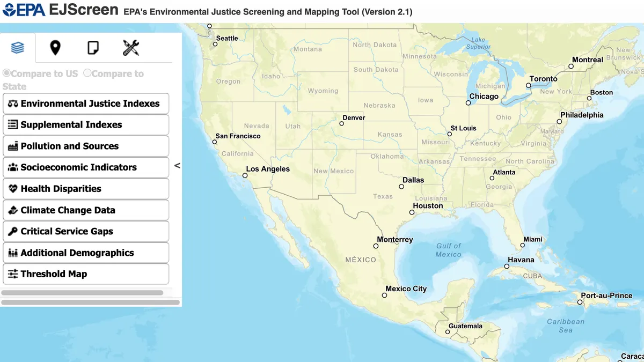The image size is (644, 362).
Task: Click the Lake Superior label
Action: pos(478,43)
